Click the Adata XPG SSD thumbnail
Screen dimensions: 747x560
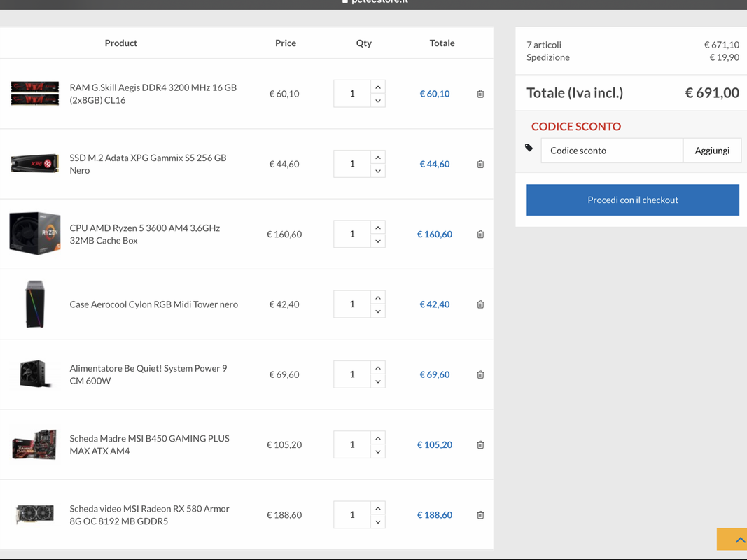pos(35,164)
